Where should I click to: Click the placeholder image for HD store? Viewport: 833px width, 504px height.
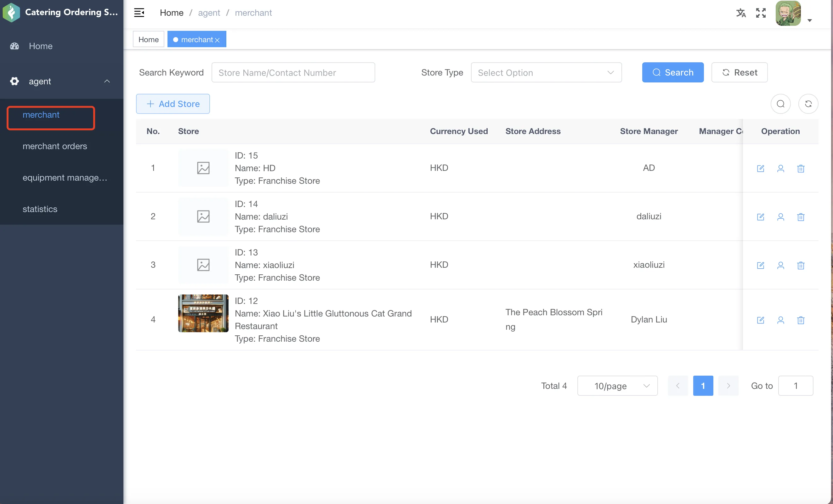[203, 168]
